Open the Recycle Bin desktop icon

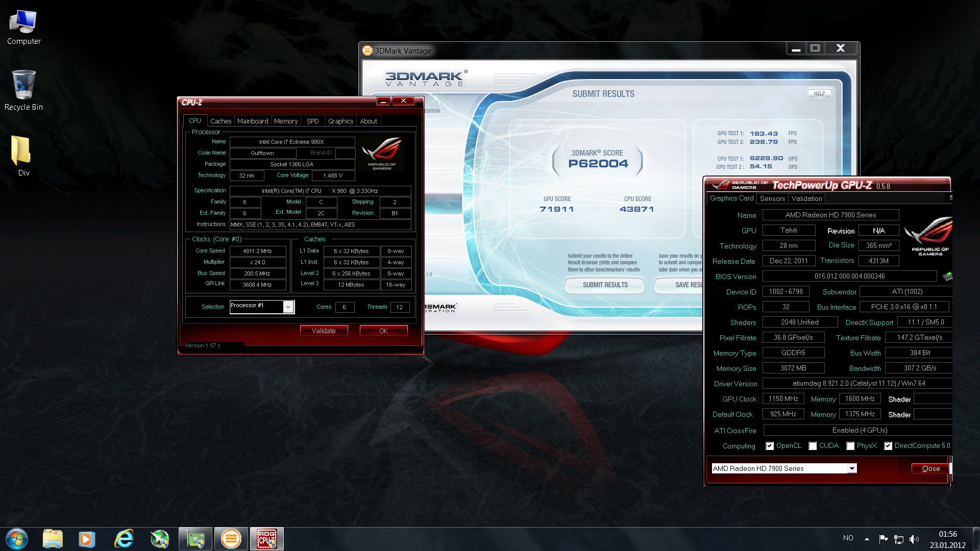23,91
